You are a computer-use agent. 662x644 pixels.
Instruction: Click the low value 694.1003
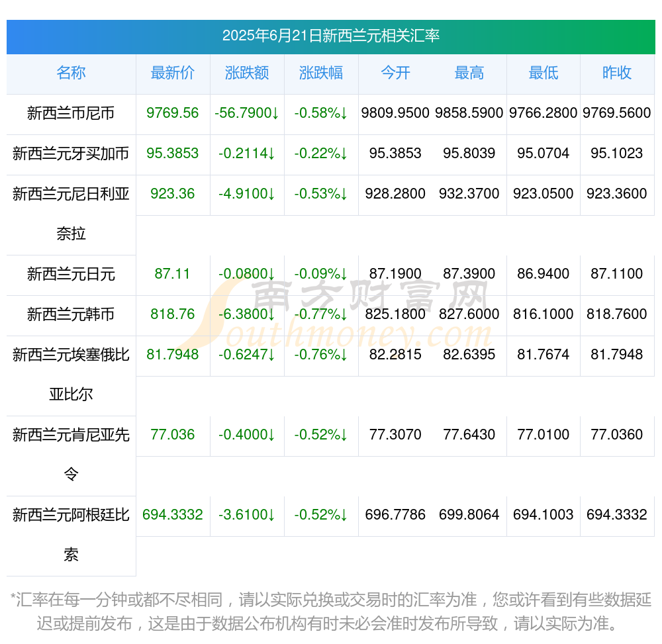click(x=544, y=515)
